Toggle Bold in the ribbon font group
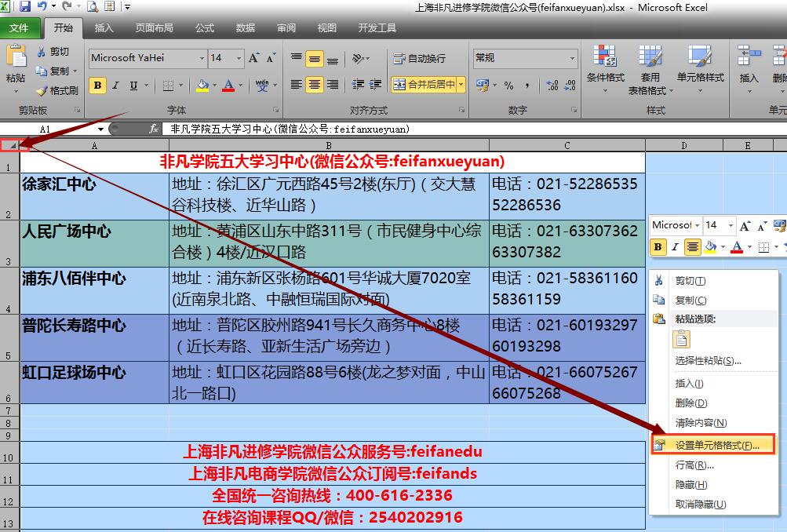This screenshot has width=787, height=532. (98, 86)
